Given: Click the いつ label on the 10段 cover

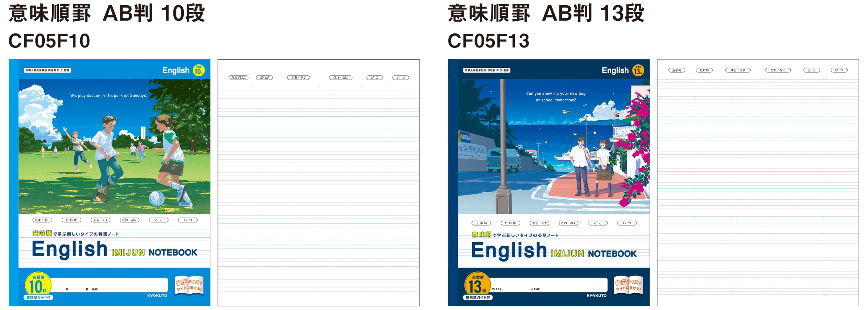Looking at the screenshot, I should [x=188, y=220].
